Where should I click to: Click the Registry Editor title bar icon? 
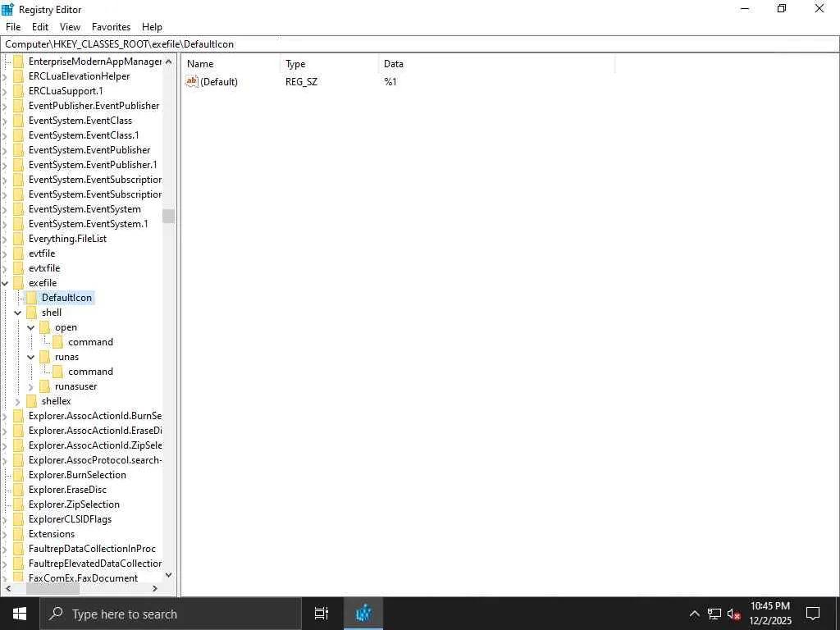[x=8, y=9]
